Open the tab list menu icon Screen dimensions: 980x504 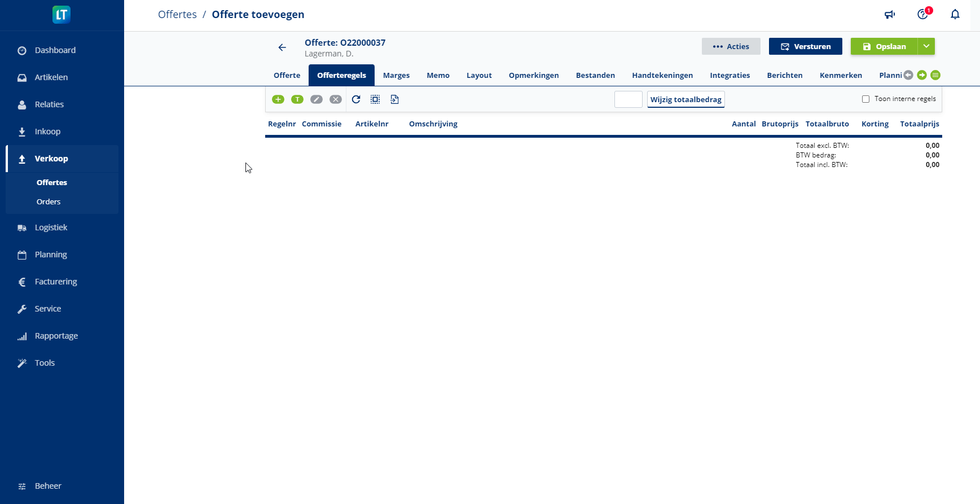935,75
